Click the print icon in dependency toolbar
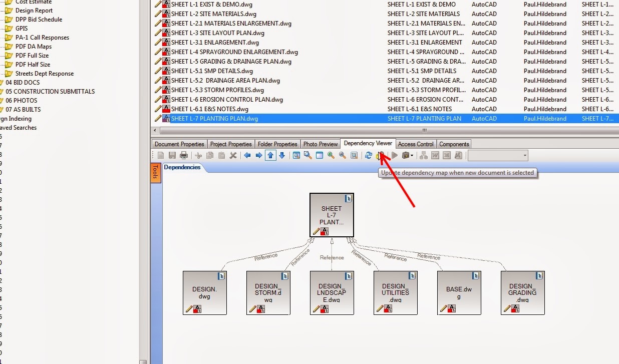The height and width of the screenshot is (364, 619). tap(184, 156)
